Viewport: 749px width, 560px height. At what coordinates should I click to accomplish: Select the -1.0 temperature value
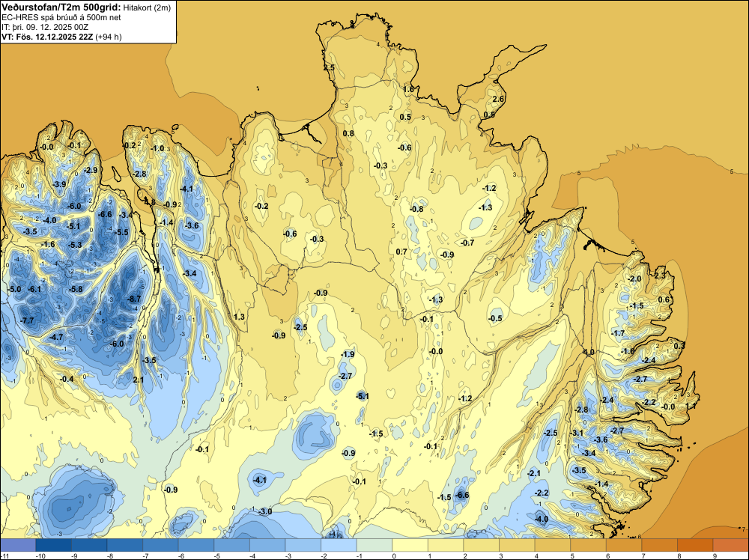point(157,148)
